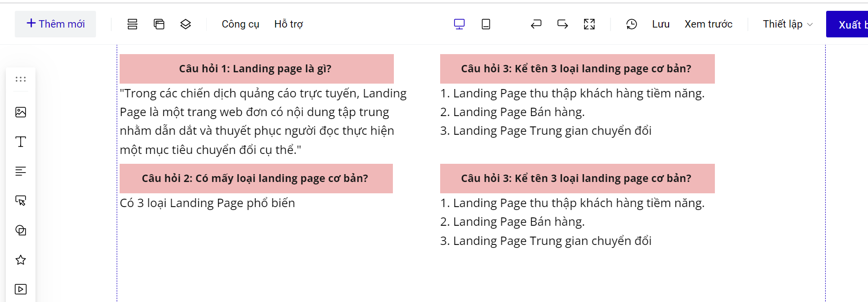Expand the Thiết lập dropdown
Image resolution: width=868 pixels, height=302 pixels.
787,24
